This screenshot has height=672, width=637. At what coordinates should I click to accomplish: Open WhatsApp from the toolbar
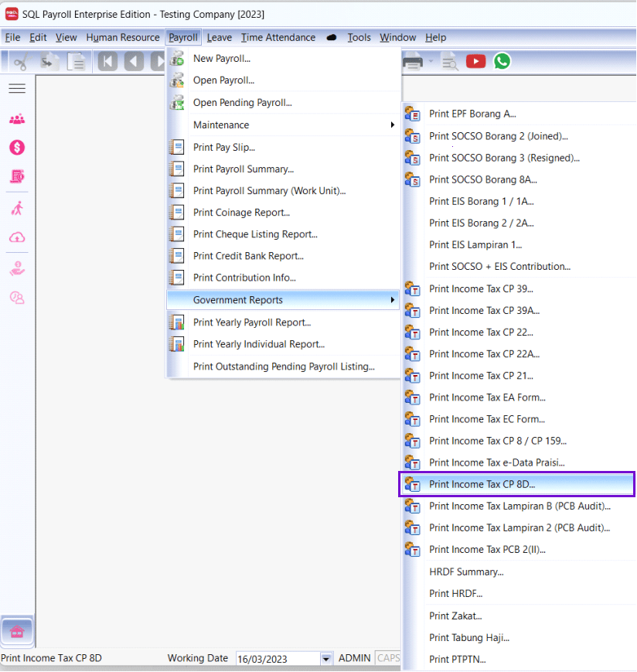click(x=502, y=61)
